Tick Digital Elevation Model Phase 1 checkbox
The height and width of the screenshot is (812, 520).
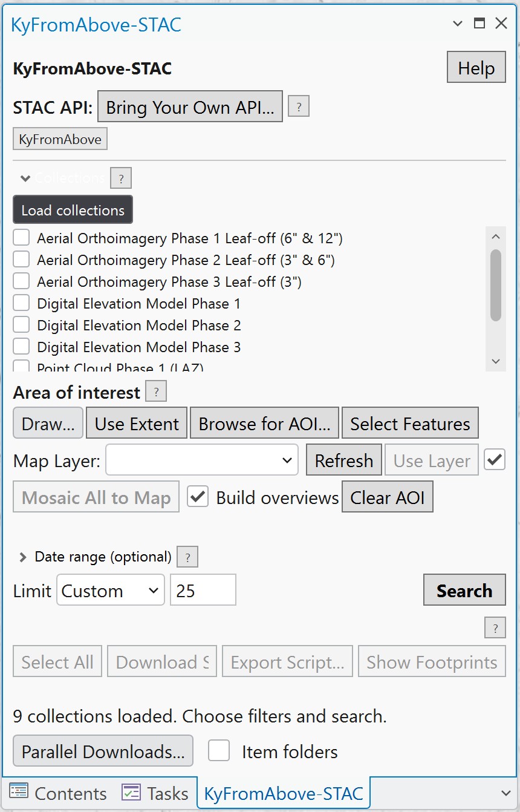pyautogui.click(x=21, y=303)
